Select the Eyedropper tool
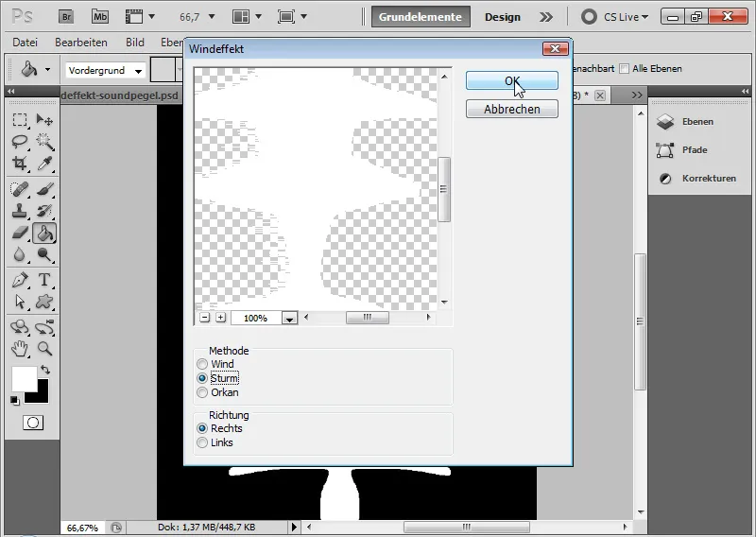The image size is (756, 537). 44,164
